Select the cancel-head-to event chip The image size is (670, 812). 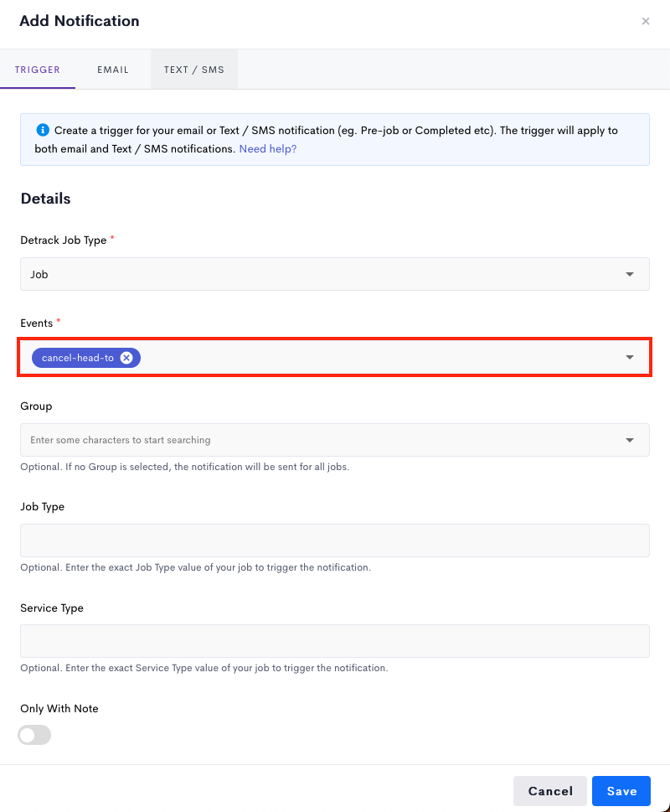click(x=78, y=358)
